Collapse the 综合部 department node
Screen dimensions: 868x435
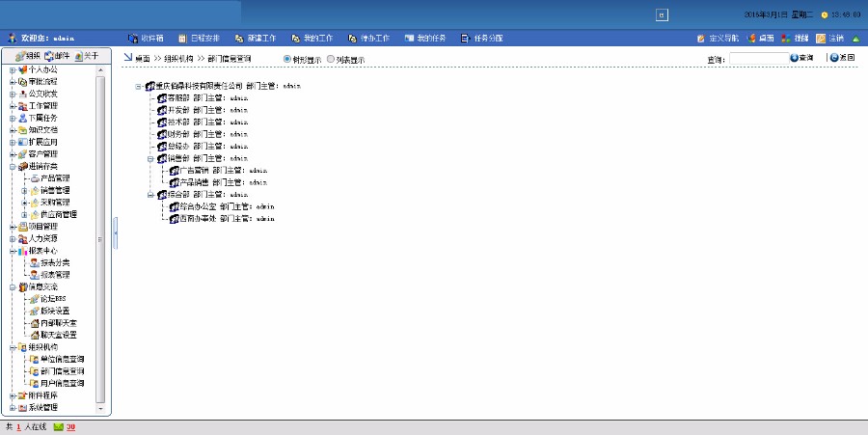coord(150,195)
